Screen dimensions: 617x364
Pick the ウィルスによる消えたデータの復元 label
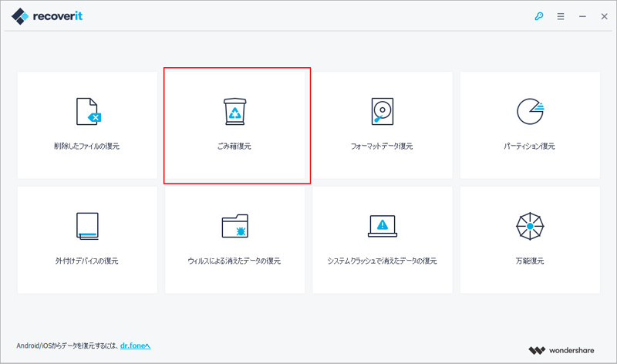pos(235,261)
